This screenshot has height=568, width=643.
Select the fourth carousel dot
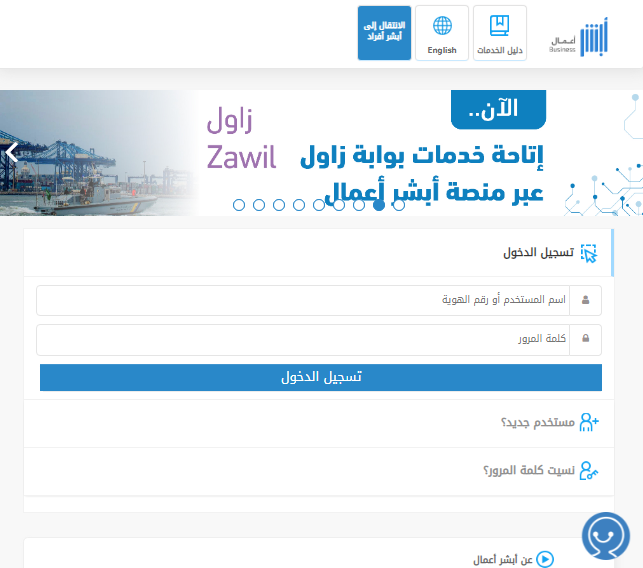coord(299,205)
